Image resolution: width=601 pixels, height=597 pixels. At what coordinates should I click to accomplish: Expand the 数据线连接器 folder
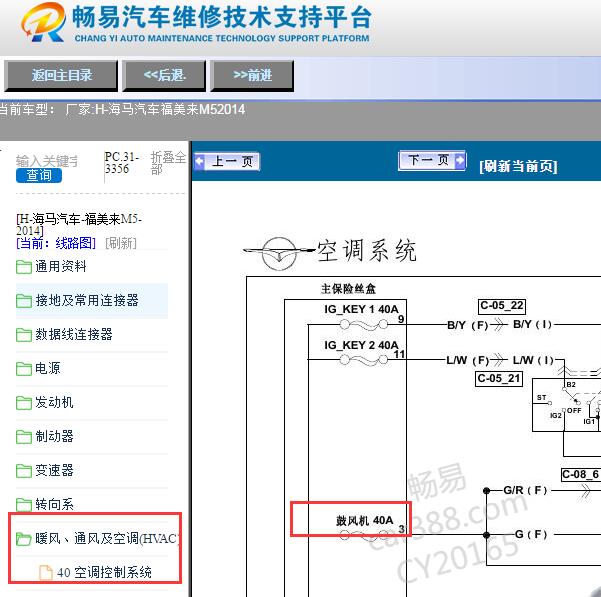coord(74,334)
